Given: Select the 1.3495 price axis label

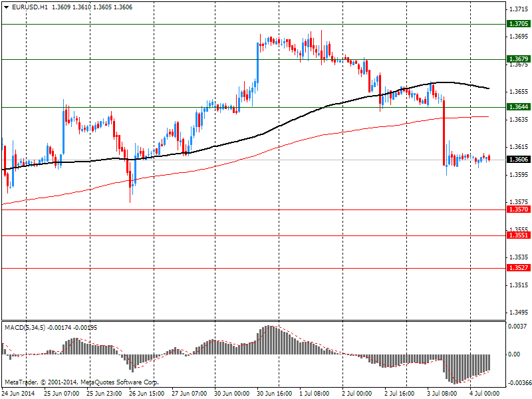Looking at the screenshot, I should (519, 313).
